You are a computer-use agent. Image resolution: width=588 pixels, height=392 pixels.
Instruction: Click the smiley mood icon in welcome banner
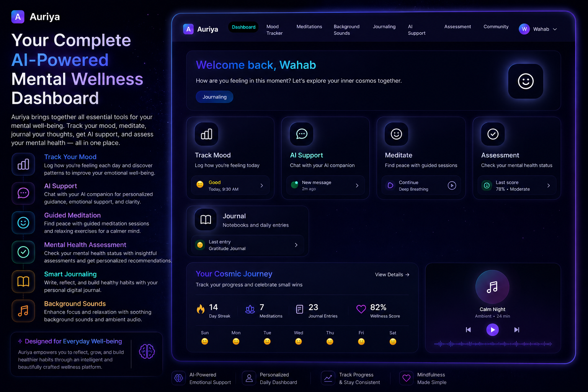click(x=526, y=81)
